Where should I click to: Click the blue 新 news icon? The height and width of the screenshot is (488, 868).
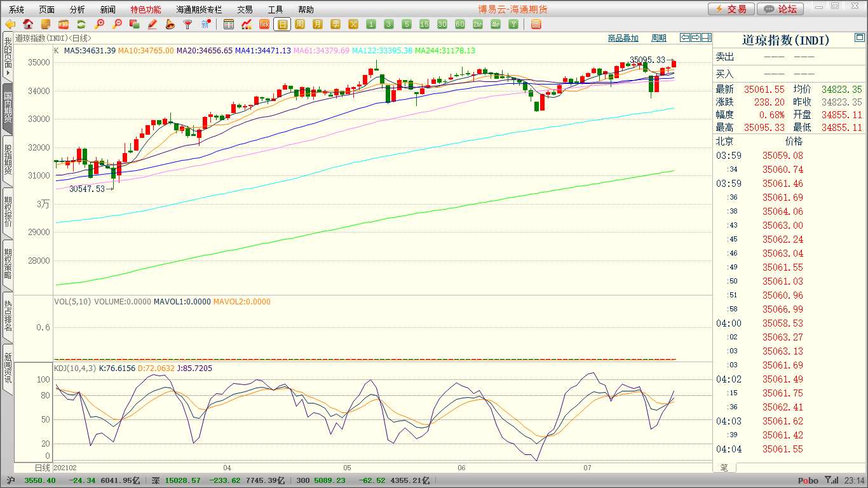205,25
